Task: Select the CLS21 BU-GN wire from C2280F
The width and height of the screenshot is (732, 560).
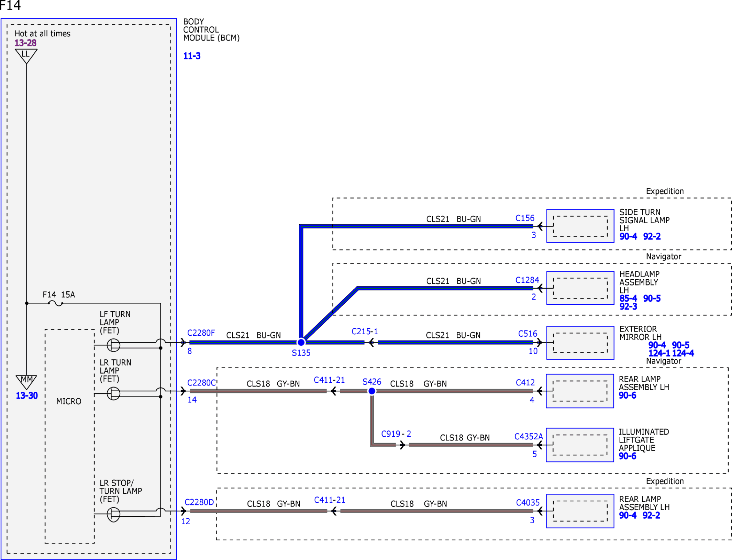Action: [x=243, y=343]
